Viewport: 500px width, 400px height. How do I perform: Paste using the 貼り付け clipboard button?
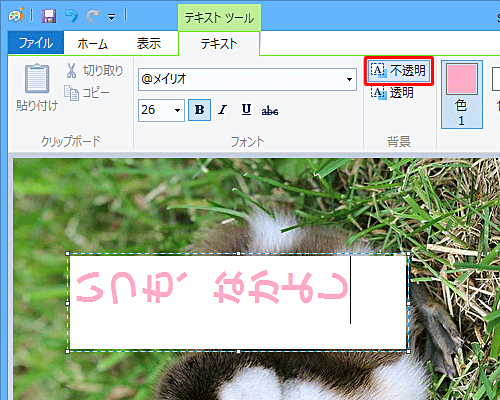pos(37,87)
